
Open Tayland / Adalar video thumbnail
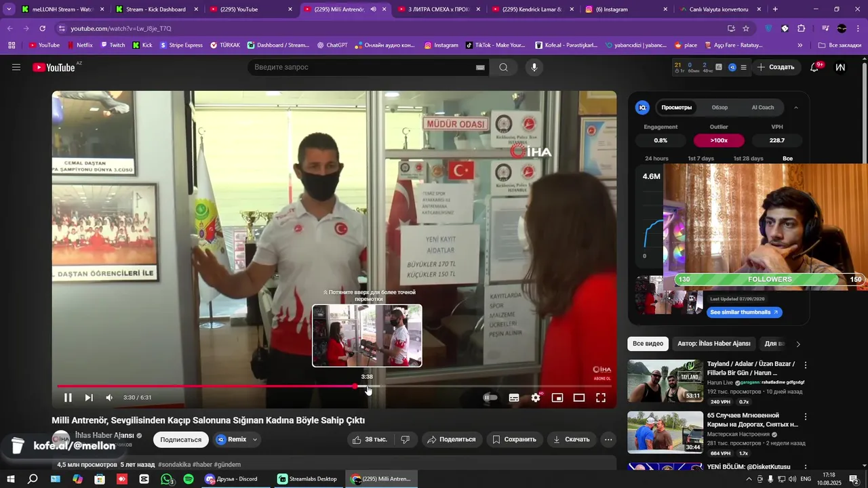[x=665, y=381]
